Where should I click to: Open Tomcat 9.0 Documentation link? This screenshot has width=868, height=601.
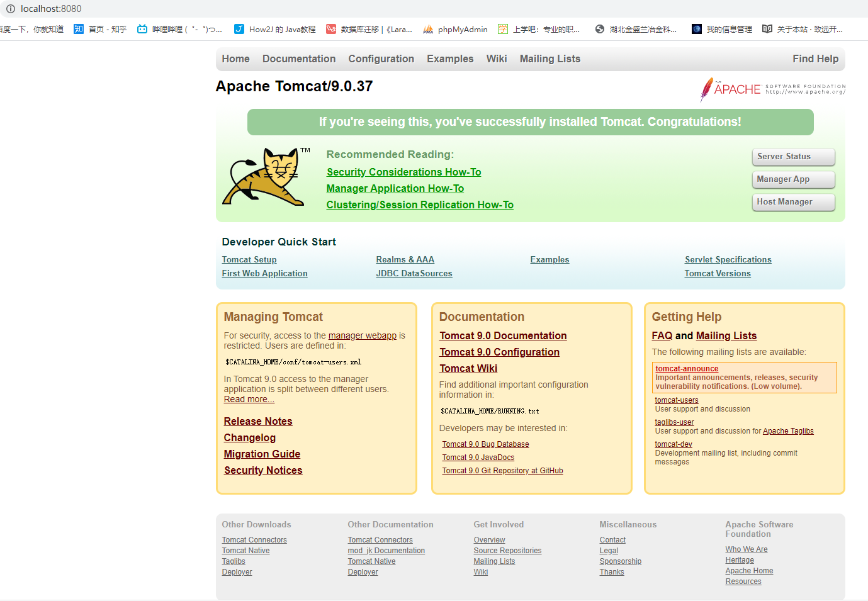503,335
